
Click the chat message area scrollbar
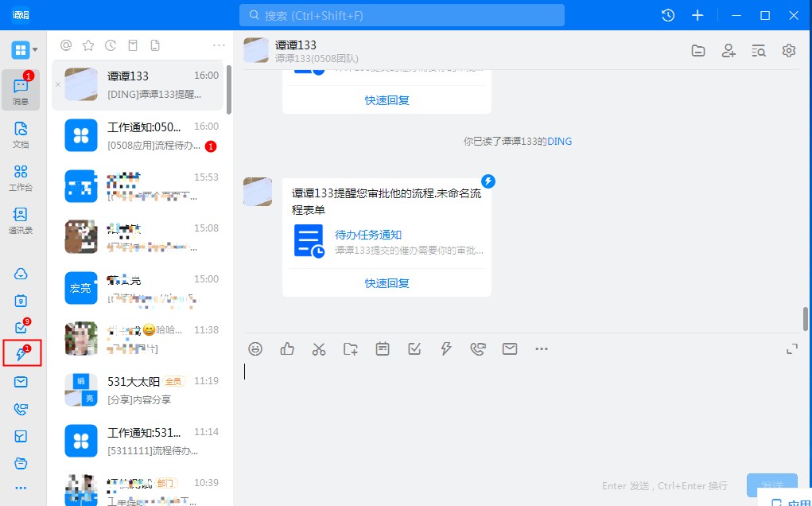coord(805,318)
